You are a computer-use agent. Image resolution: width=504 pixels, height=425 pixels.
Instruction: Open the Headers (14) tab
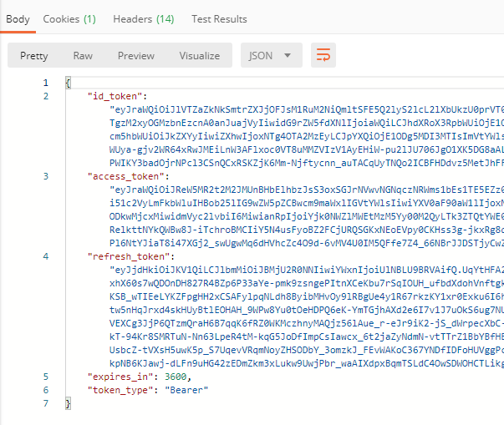(144, 19)
